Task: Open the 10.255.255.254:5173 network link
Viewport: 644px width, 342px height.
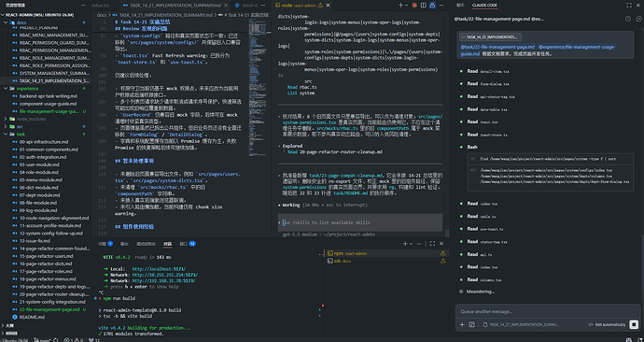Action: [164, 275]
